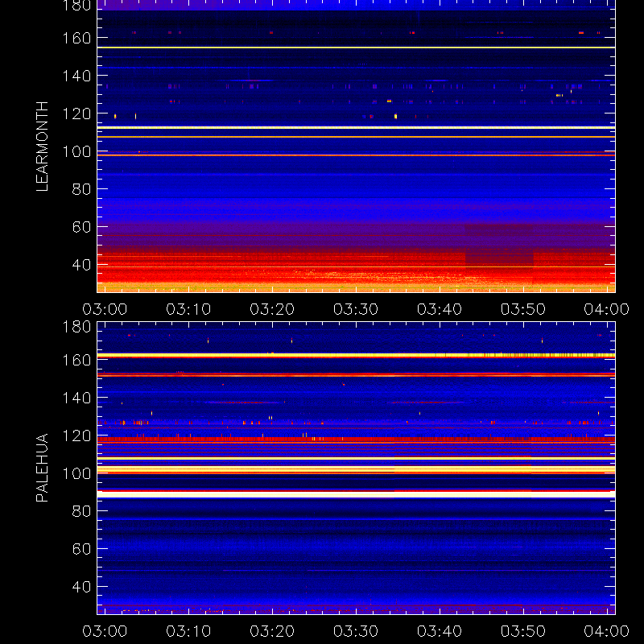Select the 160 tick label on Learmonth plot
The width and height of the screenshot is (644, 644).
tap(76, 38)
